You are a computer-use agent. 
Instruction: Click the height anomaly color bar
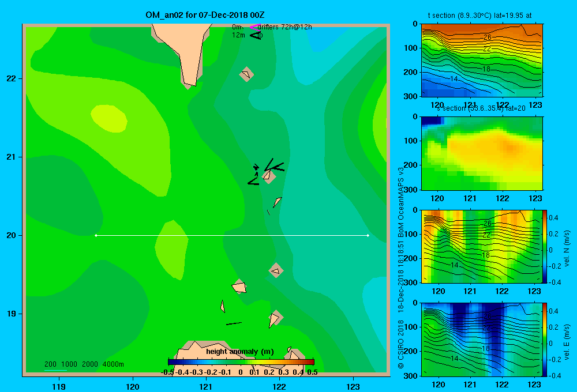(241, 362)
